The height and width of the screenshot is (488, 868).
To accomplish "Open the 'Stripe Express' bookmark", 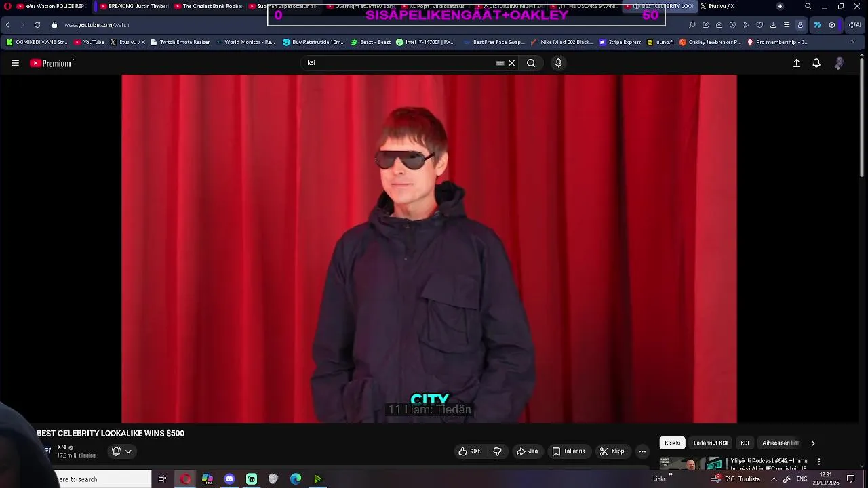I will click(620, 42).
